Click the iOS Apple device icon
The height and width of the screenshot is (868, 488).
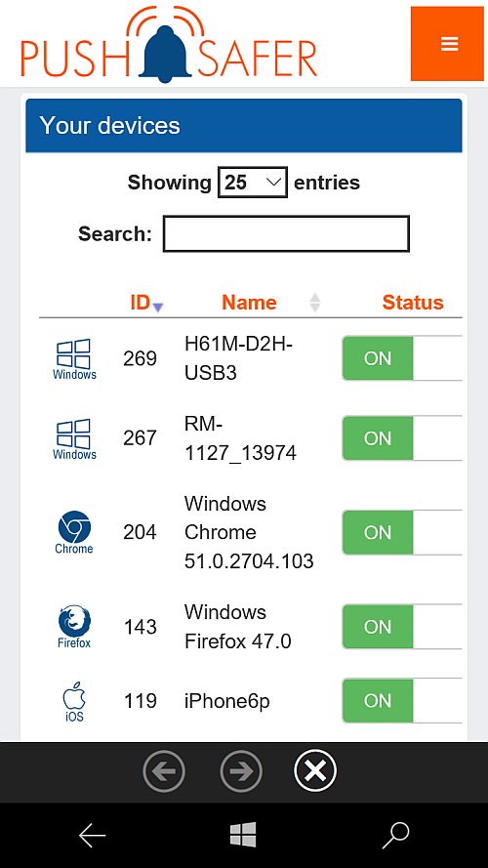point(74,701)
